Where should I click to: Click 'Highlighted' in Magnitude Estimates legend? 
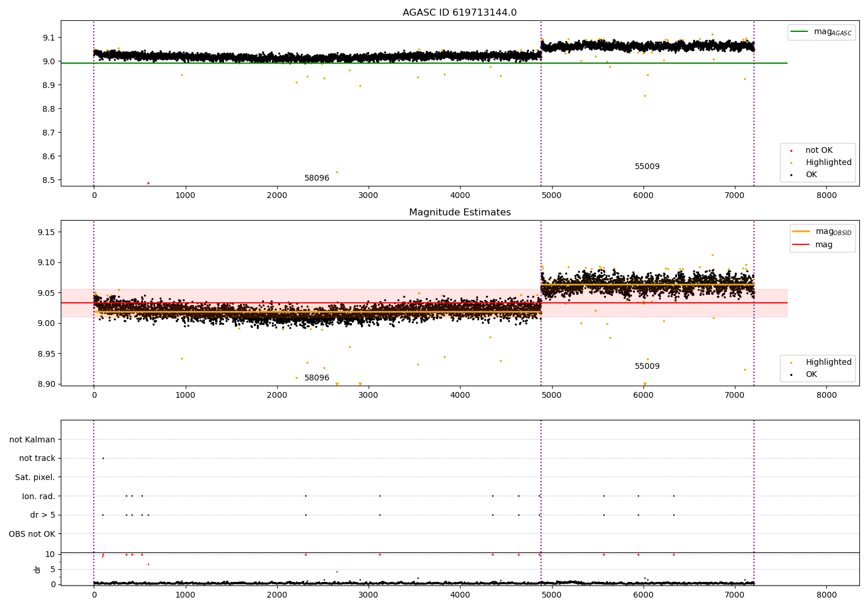click(829, 362)
